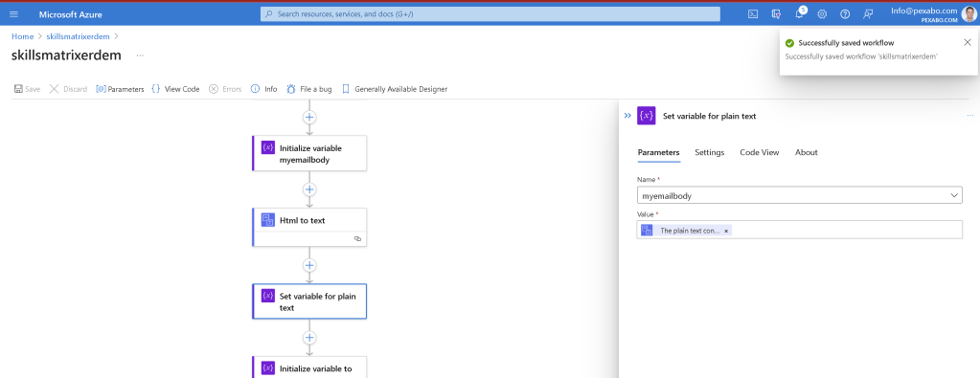Open the skillsmatrixerdem breadcrumb link
980x378 pixels.
[x=79, y=36]
